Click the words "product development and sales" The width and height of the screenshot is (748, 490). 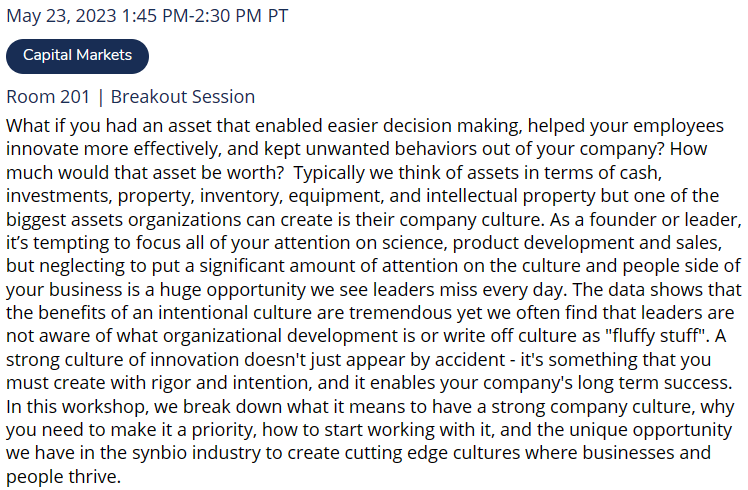pos(586,243)
